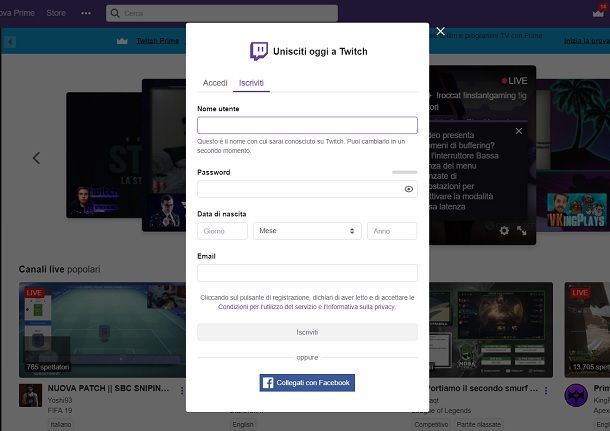Screen dimensions: 610x431
Task: Switch to the Accedi tab
Action: [215, 83]
